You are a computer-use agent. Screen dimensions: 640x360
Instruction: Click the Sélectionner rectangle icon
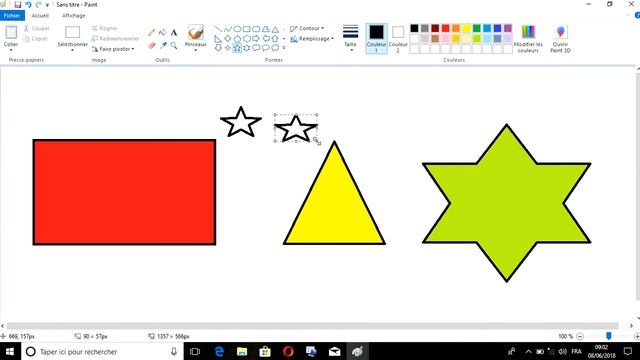[x=72, y=32]
